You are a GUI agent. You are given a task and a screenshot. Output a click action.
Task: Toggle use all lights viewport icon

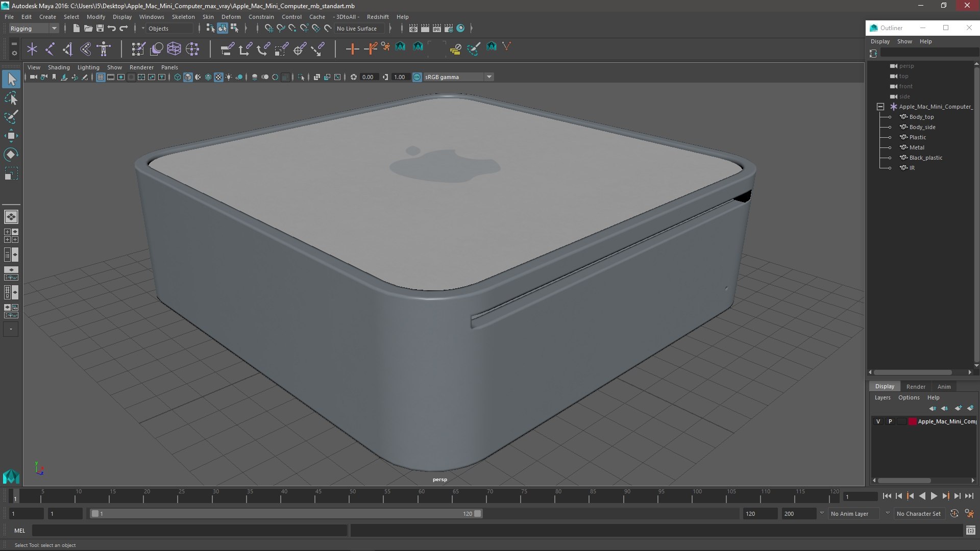[229, 77]
